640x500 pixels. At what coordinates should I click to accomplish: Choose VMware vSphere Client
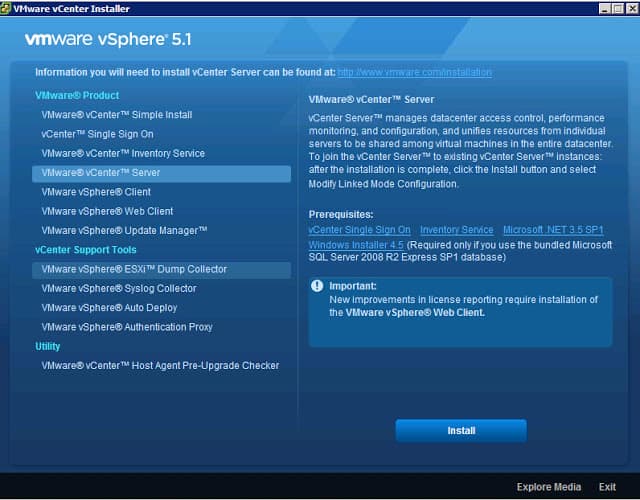[x=96, y=192]
